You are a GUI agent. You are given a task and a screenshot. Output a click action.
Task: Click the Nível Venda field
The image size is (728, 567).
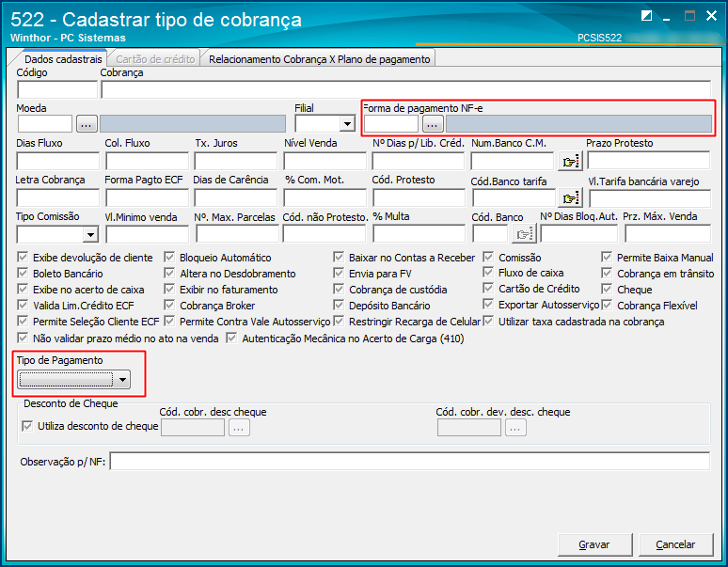tap(325, 162)
